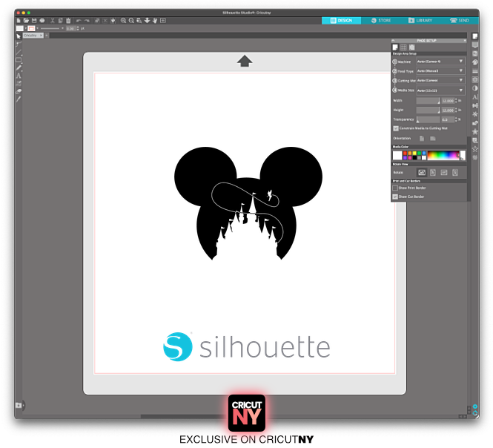Click the Width slider

tap(429, 101)
